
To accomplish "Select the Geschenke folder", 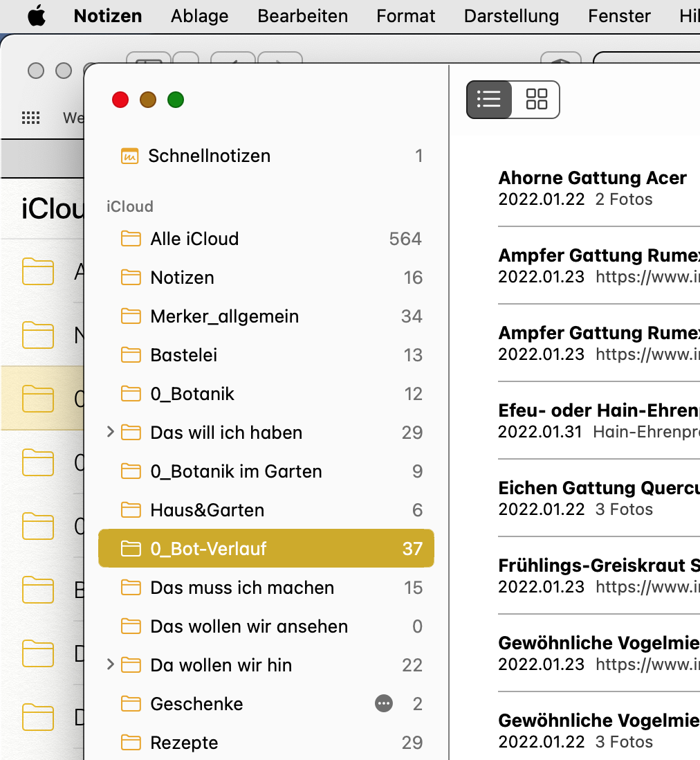I will (266, 704).
